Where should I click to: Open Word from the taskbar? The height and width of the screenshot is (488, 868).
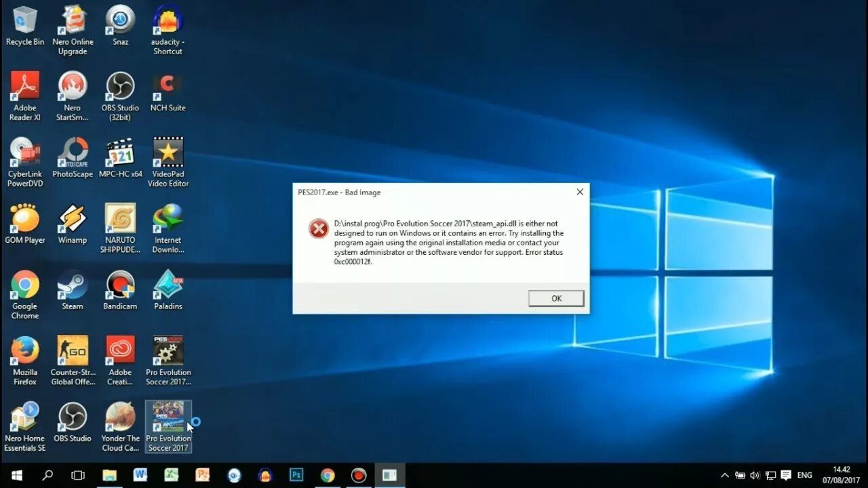[140, 475]
